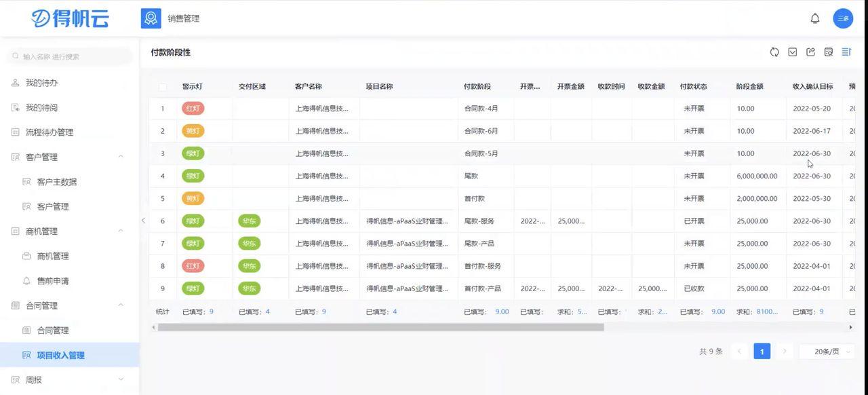868x395 pixels.
Task: Collapse the 合同管理 parent group chevron
Action: point(121,305)
